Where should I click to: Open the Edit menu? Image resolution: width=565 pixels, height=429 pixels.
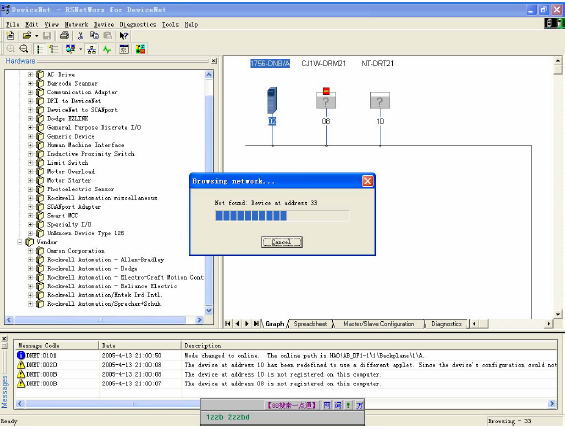[x=31, y=24]
